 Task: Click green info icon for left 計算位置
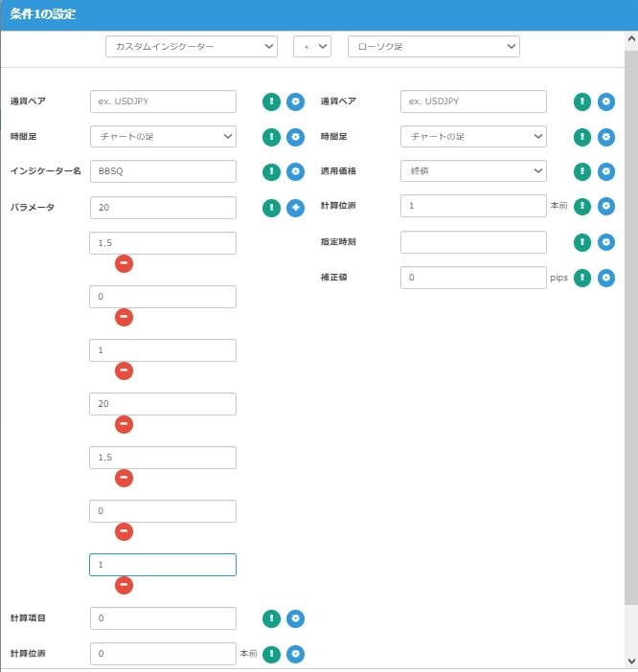271,654
